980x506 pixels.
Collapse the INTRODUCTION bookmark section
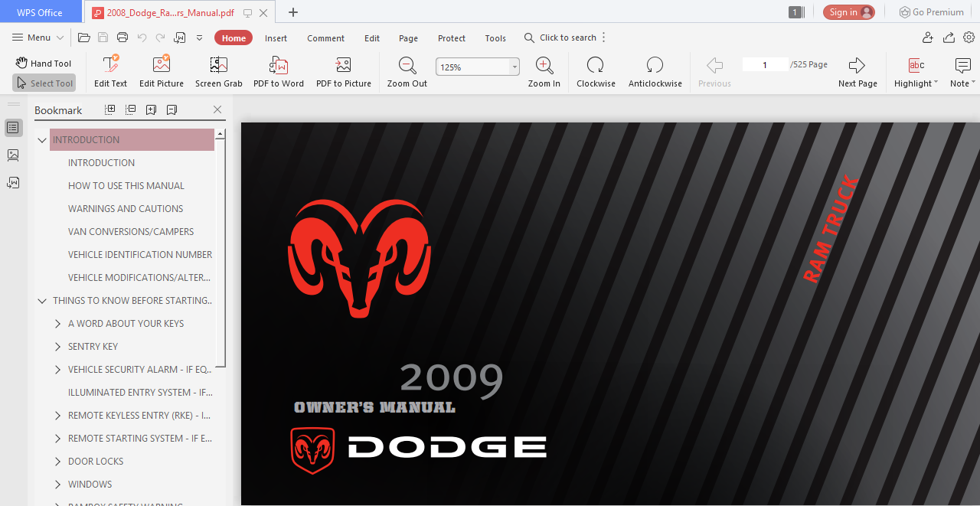tap(42, 140)
